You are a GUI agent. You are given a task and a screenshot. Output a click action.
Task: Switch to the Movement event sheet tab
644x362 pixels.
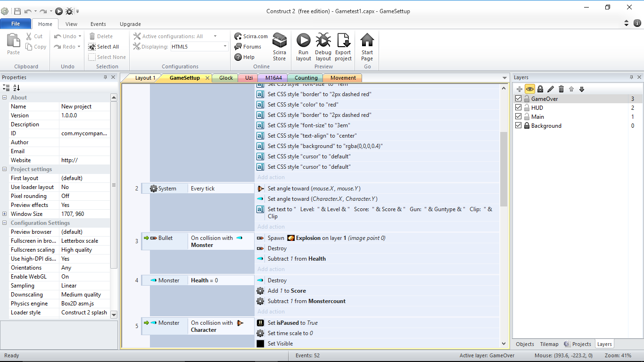tap(343, 78)
